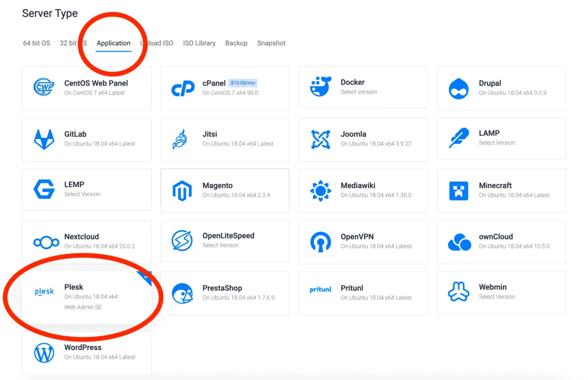Image resolution: width=588 pixels, height=380 pixels.
Task: Click the OpenVPN keyhole icon
Action: pos(320,241)
